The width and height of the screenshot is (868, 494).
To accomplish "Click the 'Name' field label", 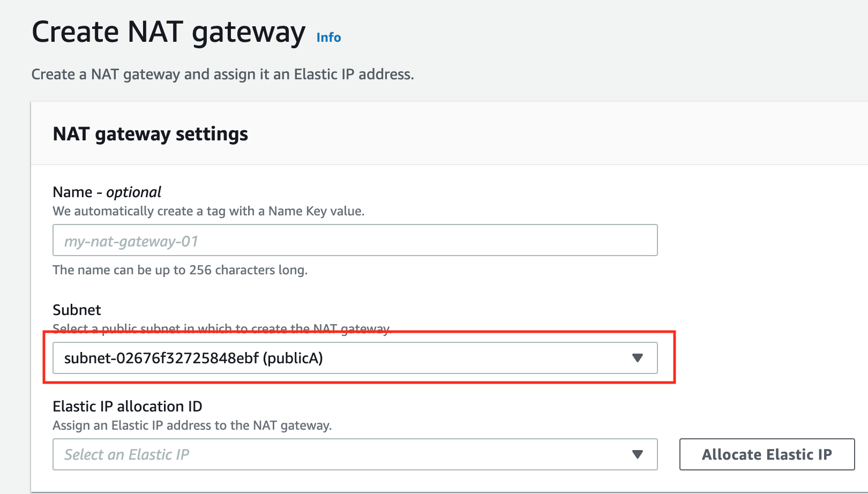I will pos(72,192).
